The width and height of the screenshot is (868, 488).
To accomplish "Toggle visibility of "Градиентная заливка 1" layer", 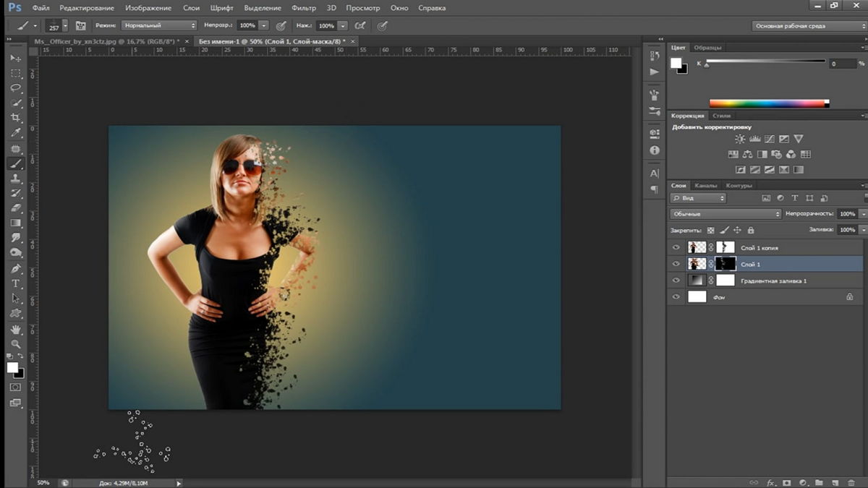I will point(676,281).
